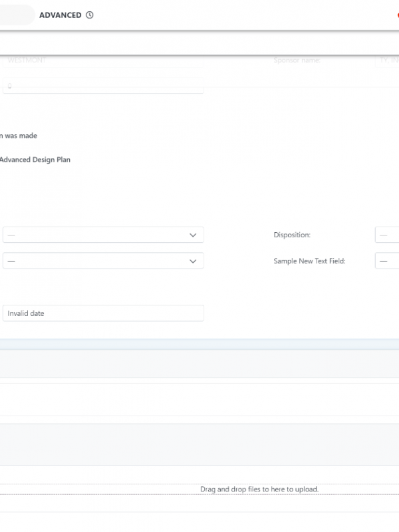
Task: Click the Sponsor name label
Action: click(297, 61)
